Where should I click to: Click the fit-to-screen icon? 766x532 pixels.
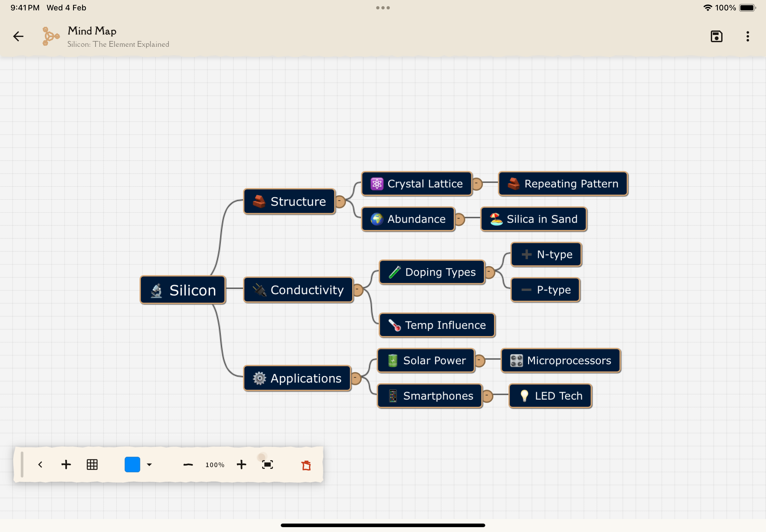pos(267,464)
